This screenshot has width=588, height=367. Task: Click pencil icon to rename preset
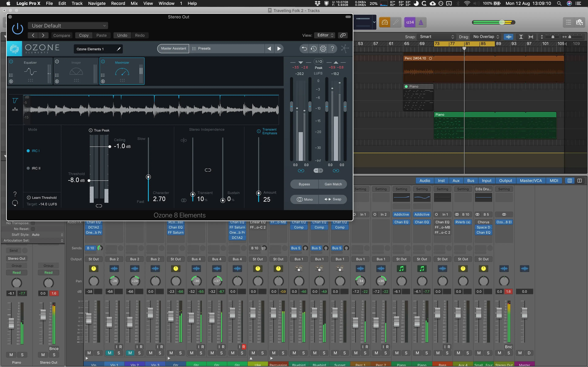(x=119, y=49)
